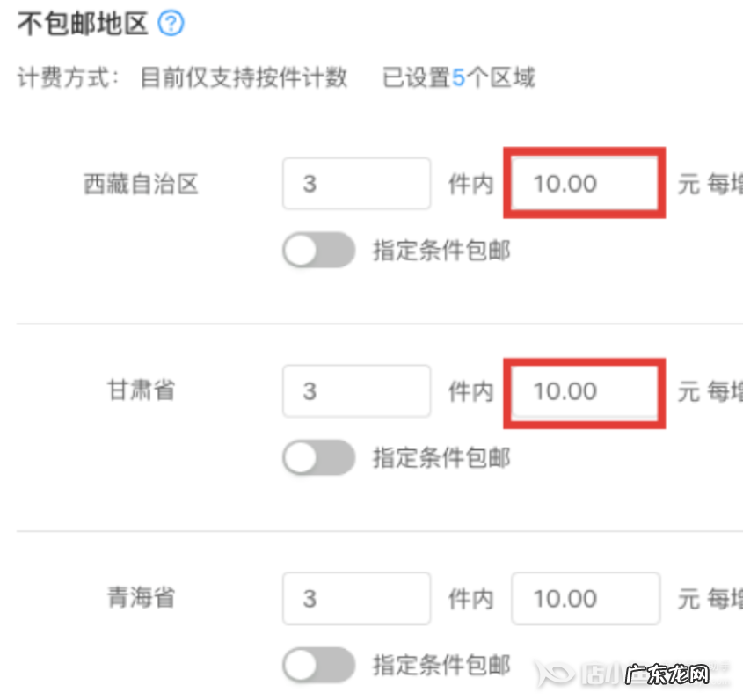The image size is (743, 700).
Task: Click highlighted 10.00 fee field for 甘肃省
Action: pos(584,392)
